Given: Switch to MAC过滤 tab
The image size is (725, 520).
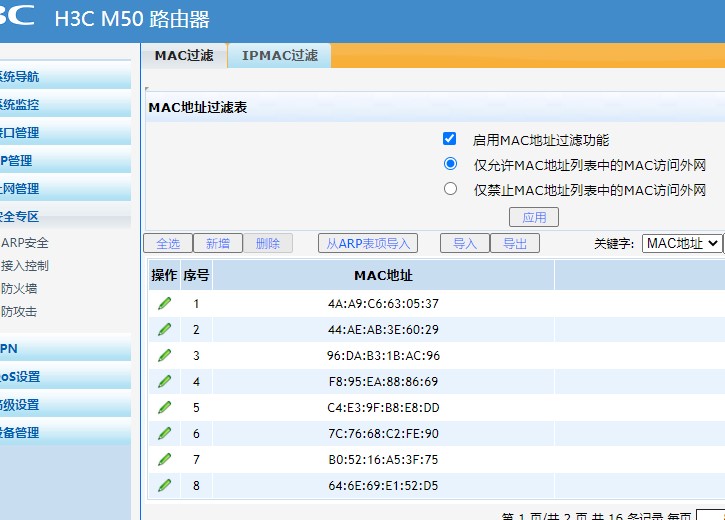Looking at the screenshot, I should pos(184,55).
